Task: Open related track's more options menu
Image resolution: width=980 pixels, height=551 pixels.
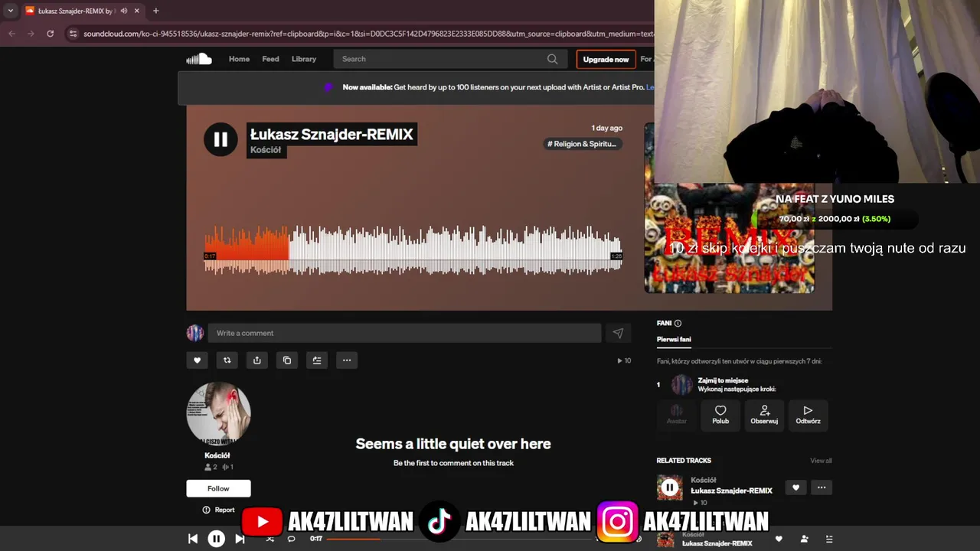Action: (822, 487)
